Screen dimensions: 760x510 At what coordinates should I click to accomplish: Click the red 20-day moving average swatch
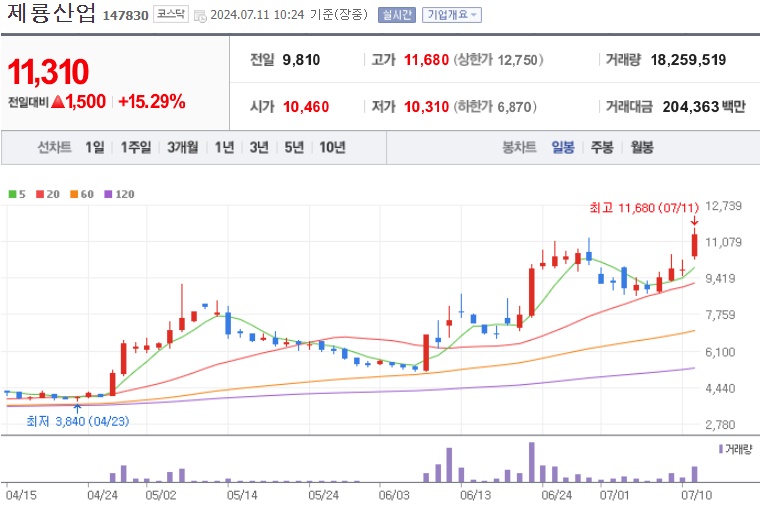(x=40, y=194)
